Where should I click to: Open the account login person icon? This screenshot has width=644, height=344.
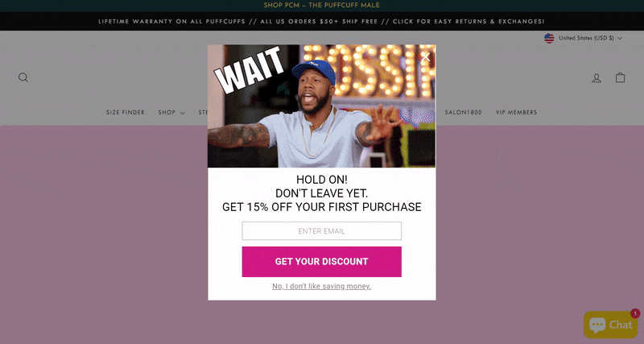[597, 77]
